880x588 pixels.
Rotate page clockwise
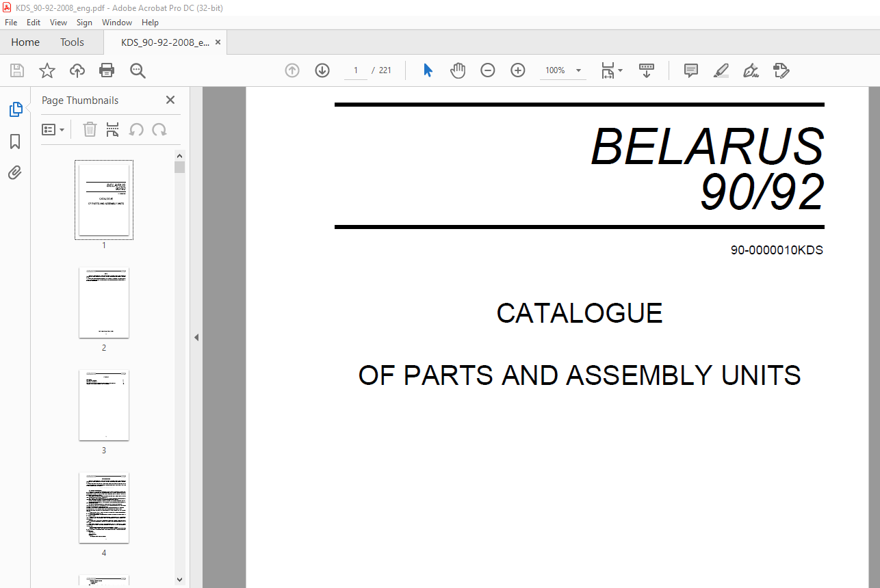click(159, 129)
